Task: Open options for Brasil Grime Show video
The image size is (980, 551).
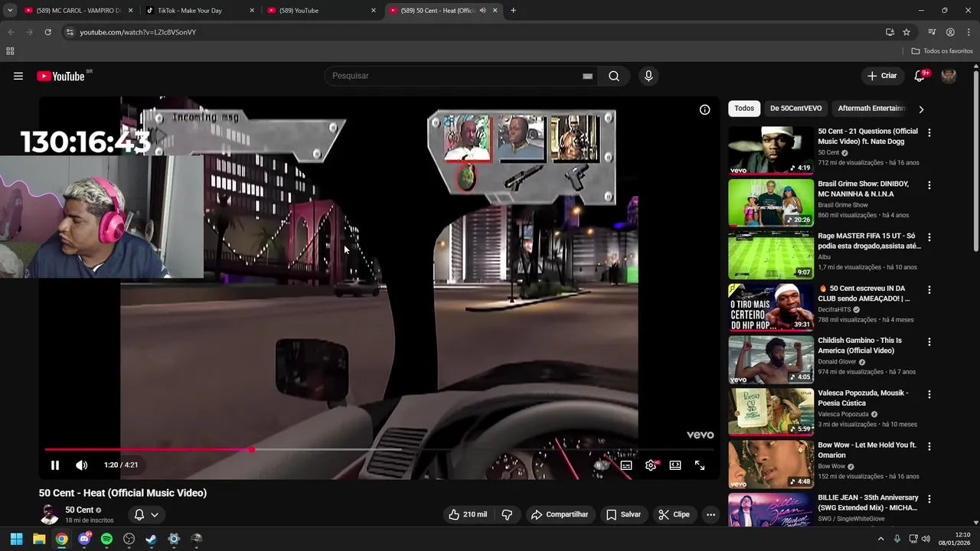Action: [x=929, y=185]
